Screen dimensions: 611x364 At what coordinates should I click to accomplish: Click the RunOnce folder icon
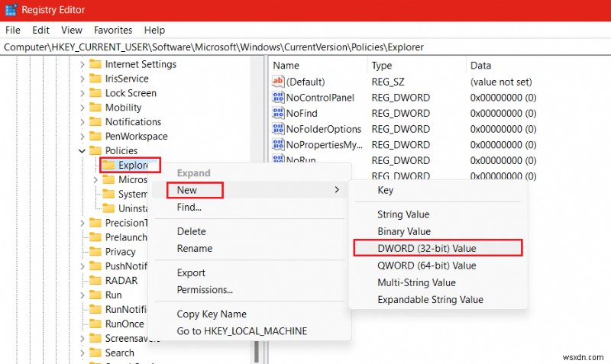[95, 324]
